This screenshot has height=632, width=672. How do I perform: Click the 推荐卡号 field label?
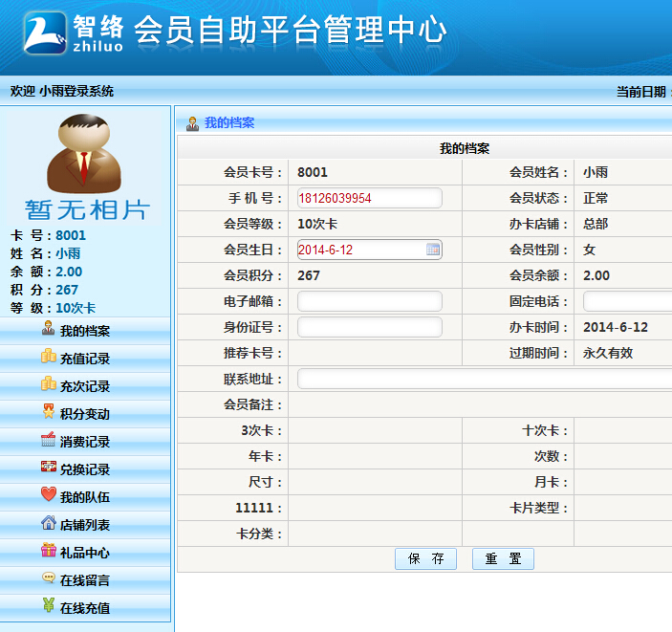(x=252, y=353)
